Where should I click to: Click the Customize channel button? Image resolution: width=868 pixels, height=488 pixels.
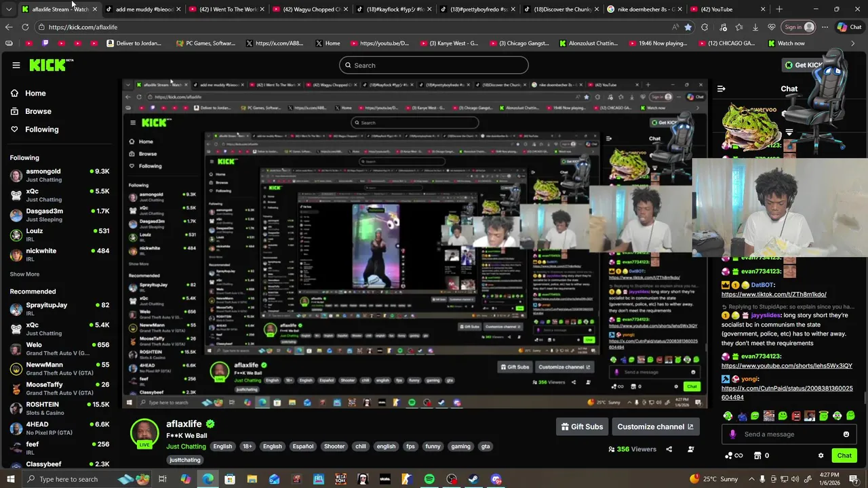coord(655,426)
